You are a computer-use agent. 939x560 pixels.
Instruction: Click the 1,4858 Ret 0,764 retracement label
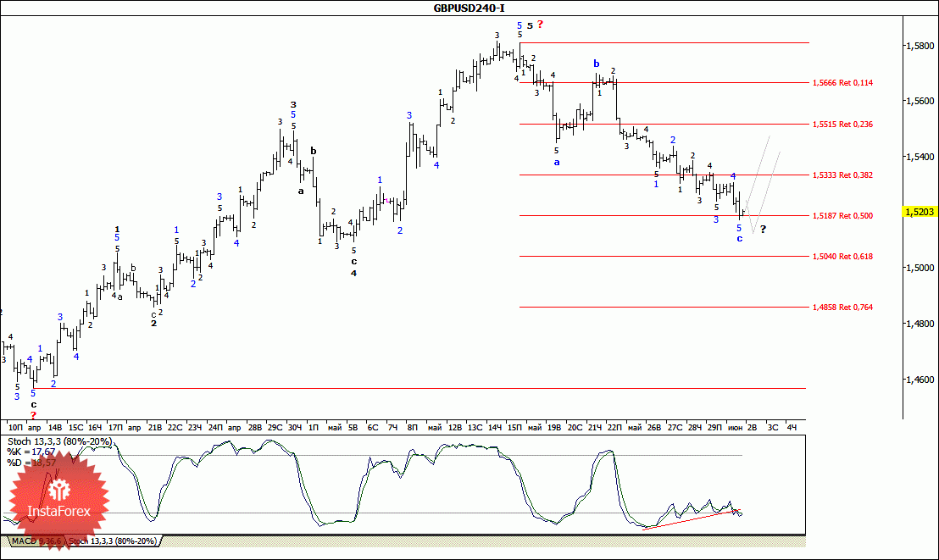(842, 308)
